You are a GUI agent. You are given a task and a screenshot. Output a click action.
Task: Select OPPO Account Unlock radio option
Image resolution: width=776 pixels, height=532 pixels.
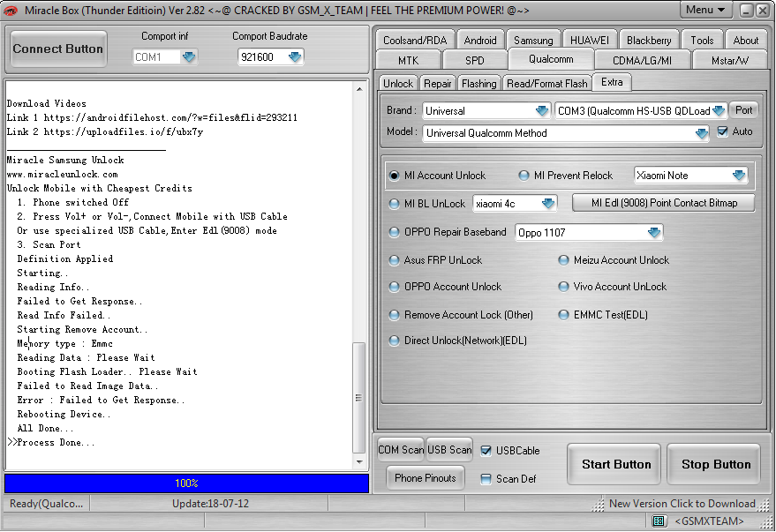point(394,287)
